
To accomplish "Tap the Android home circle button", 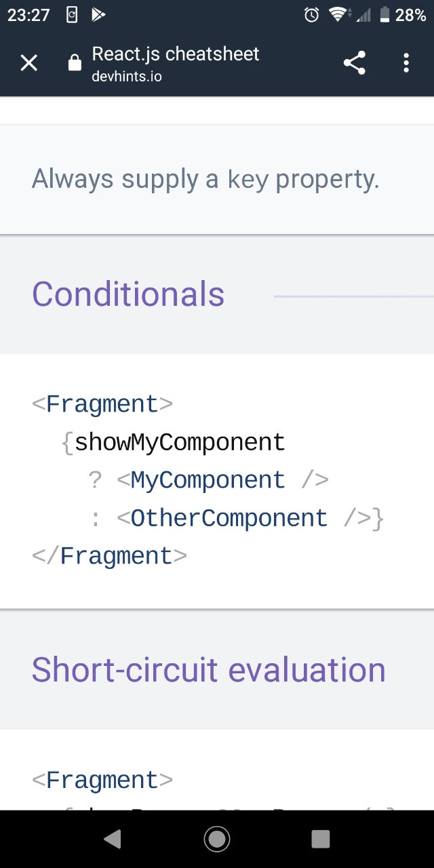I will 217,839.
